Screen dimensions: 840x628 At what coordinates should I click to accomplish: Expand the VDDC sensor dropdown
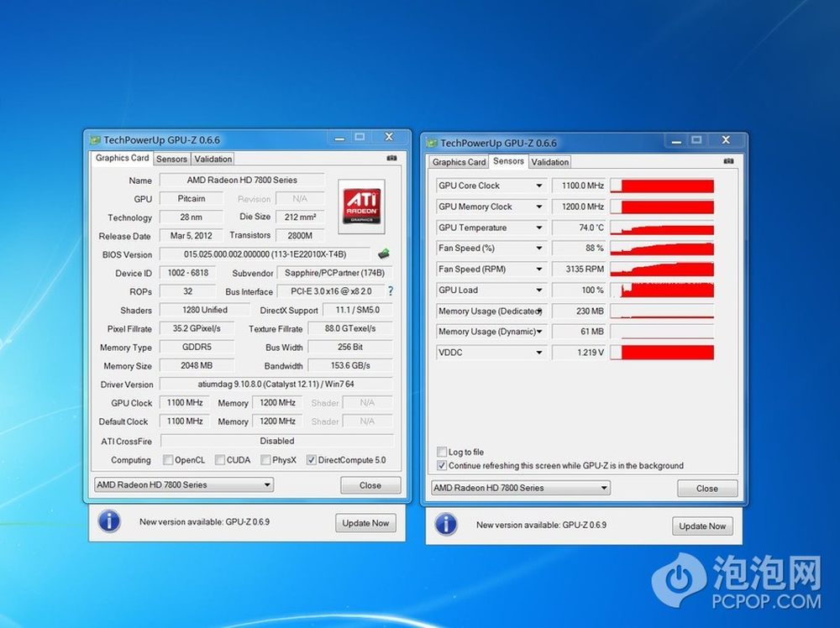click(539, 353)
